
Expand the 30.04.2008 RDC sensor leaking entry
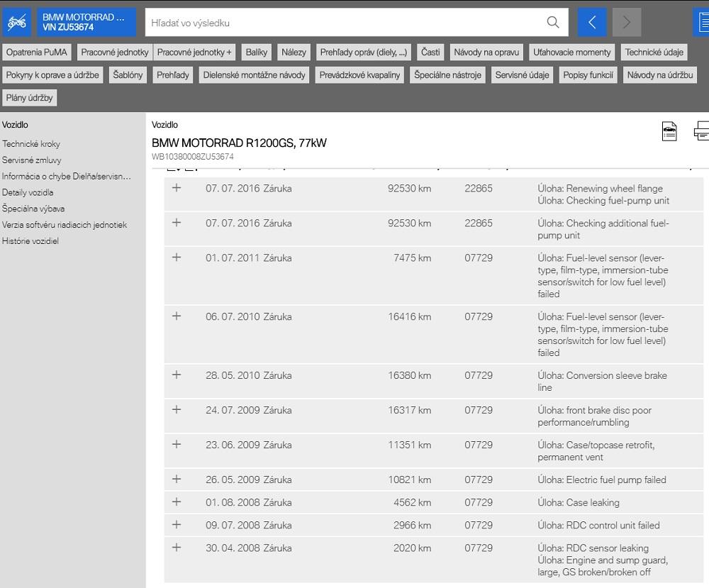pyautogui.click(x=177, y=548)
